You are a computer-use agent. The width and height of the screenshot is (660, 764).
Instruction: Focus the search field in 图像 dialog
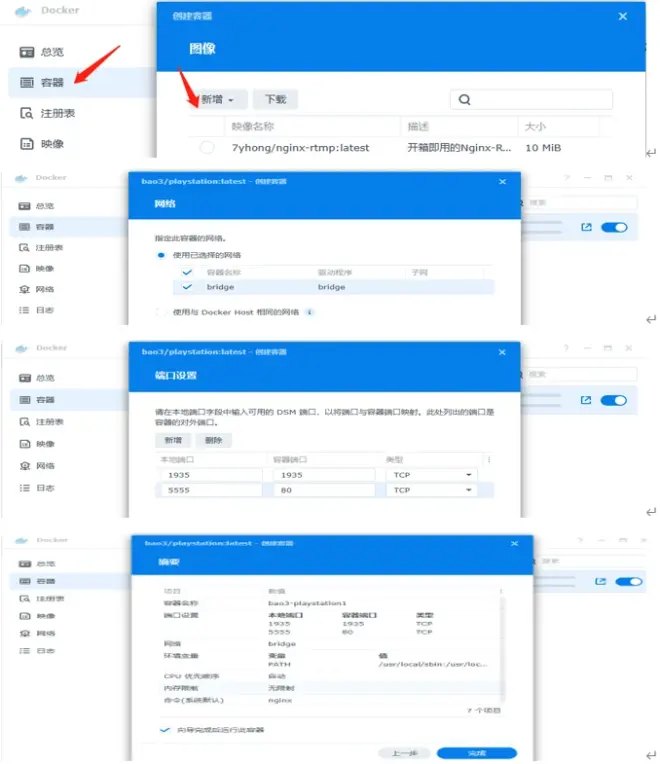[531, 99]
